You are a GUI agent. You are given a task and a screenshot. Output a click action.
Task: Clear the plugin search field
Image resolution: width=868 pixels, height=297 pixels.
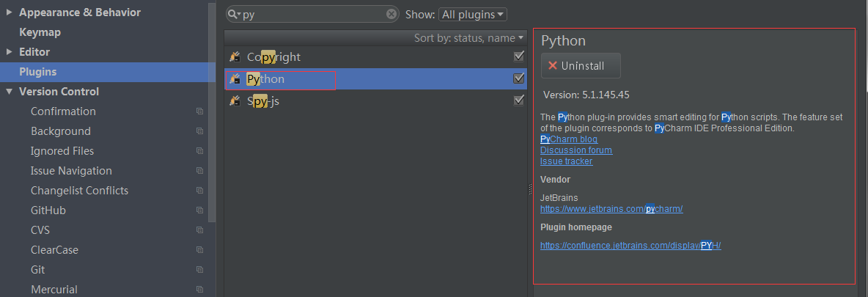tap(391, 14)
